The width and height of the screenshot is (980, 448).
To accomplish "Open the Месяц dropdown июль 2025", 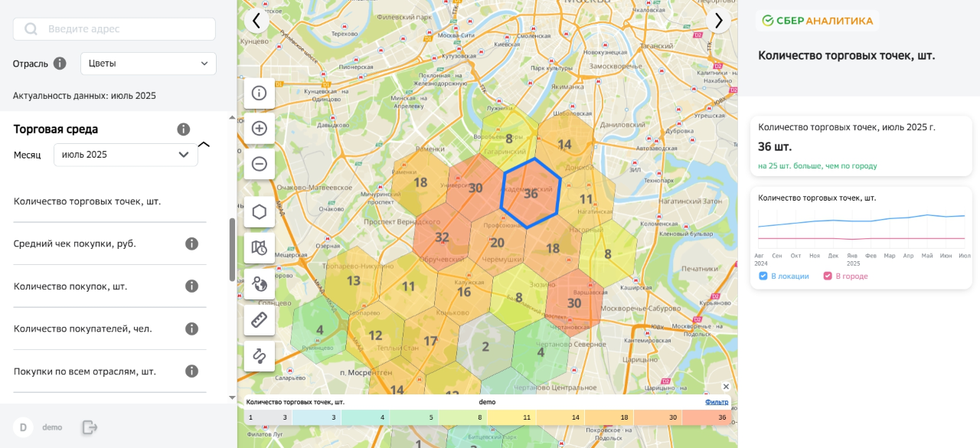I will [126, 155].
